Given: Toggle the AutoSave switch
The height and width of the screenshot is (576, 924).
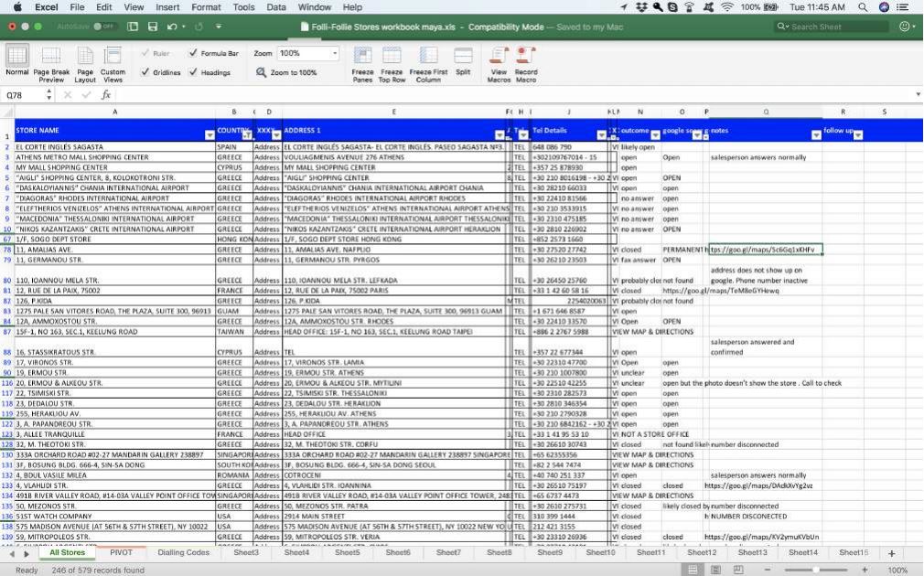Looking at the screenshot, I should (x=104, y=27).
